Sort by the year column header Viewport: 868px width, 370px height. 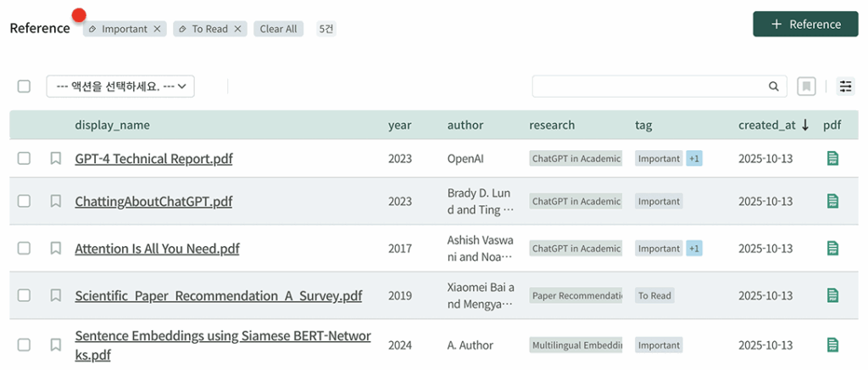coord(399,125)
